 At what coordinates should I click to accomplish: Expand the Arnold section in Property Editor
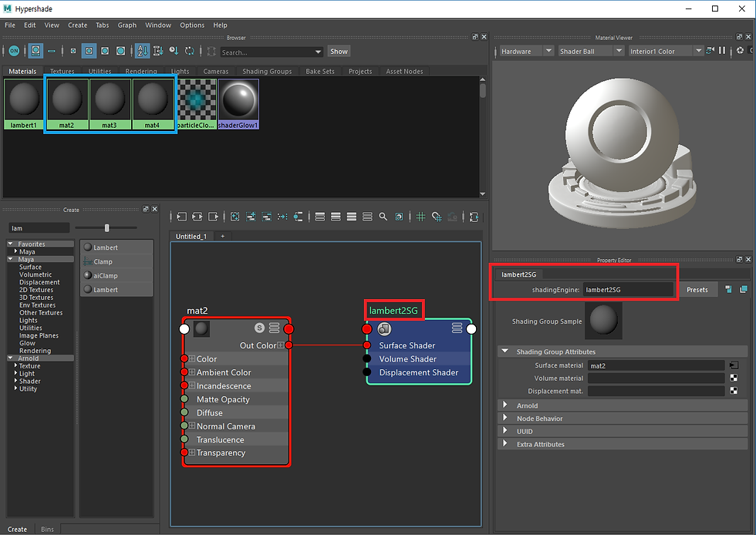point(505,405)
